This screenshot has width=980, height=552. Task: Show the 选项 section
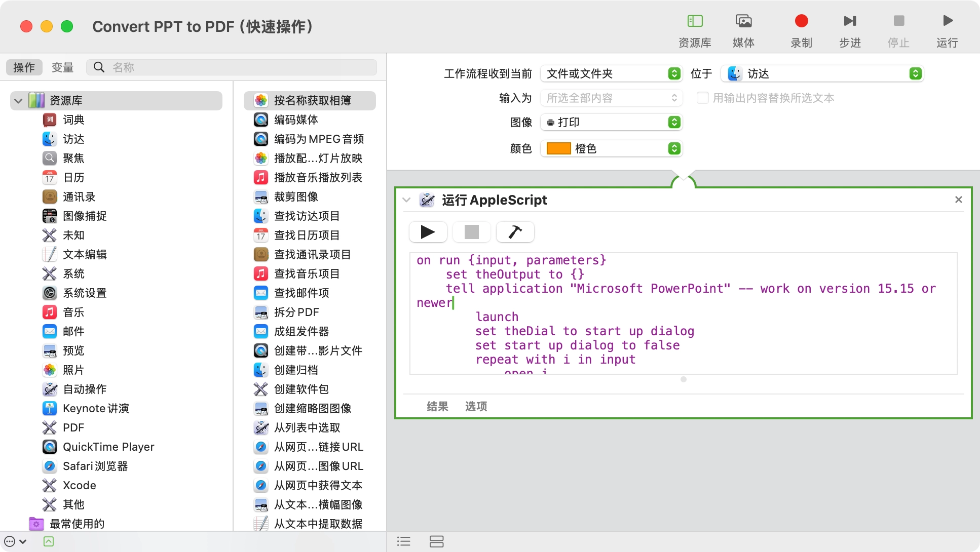tap(476, 406)
